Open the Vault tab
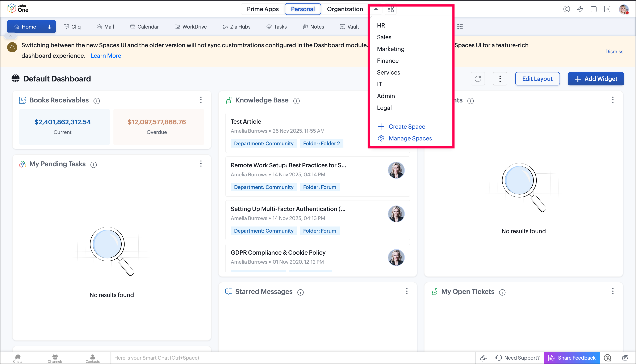Screen dimensions: 636x364 349,27
